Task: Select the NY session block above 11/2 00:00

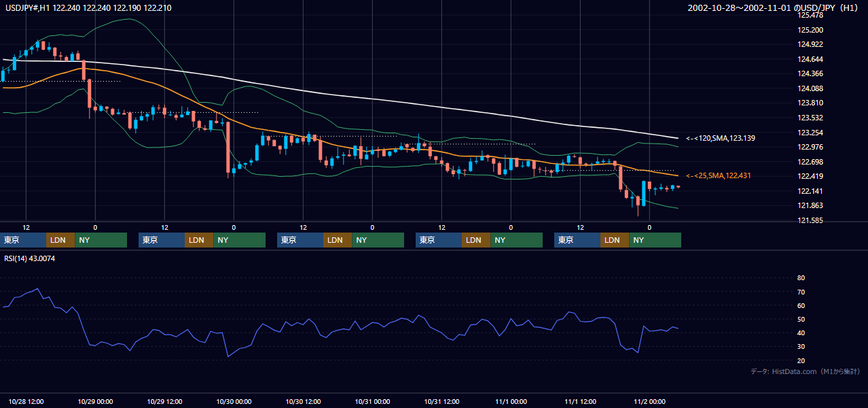Action: click(655, 240)
